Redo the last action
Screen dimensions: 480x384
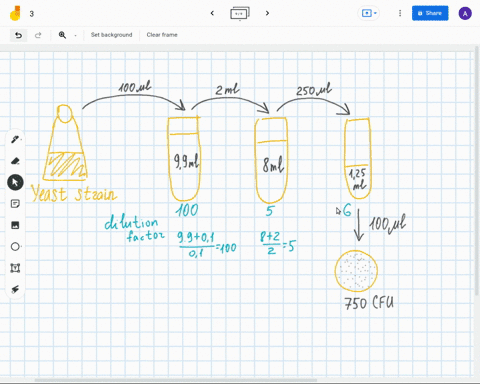38,35
